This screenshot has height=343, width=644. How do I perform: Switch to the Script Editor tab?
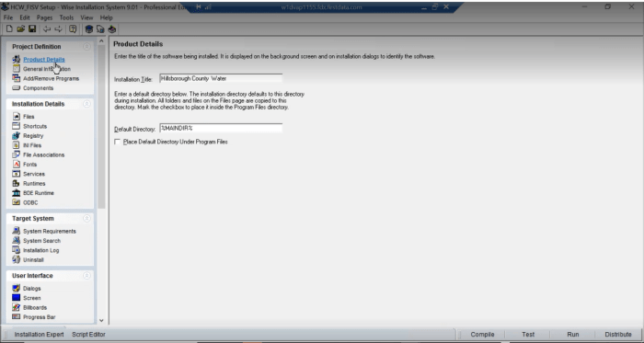[88, 335]
